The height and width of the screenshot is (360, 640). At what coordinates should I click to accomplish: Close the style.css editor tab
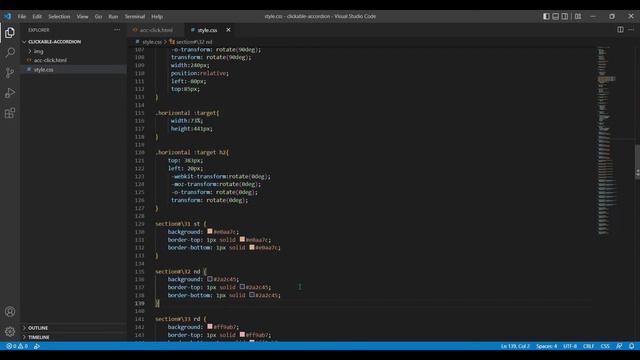228,30
